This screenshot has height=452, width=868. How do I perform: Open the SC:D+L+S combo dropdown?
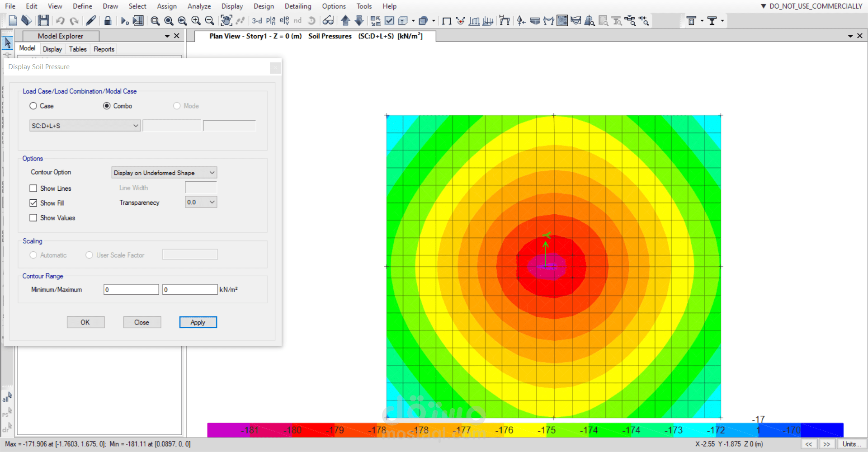click(x=85, y=126)
